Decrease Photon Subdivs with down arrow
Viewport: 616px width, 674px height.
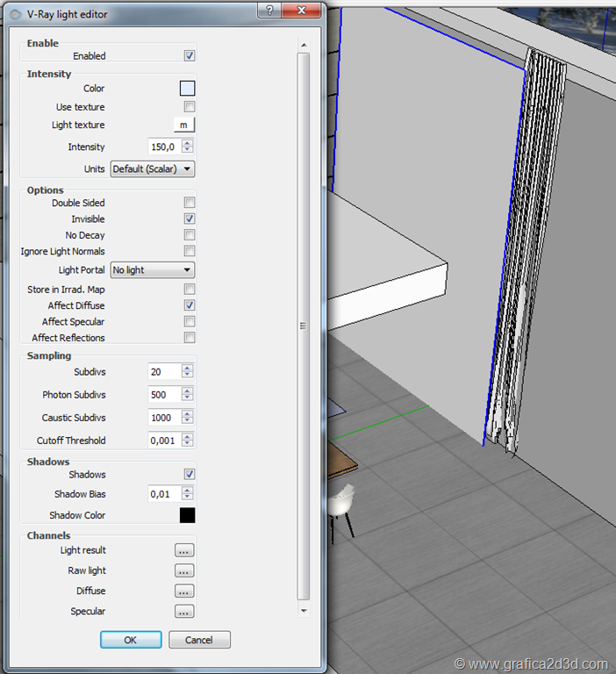[x=188, y=398]
